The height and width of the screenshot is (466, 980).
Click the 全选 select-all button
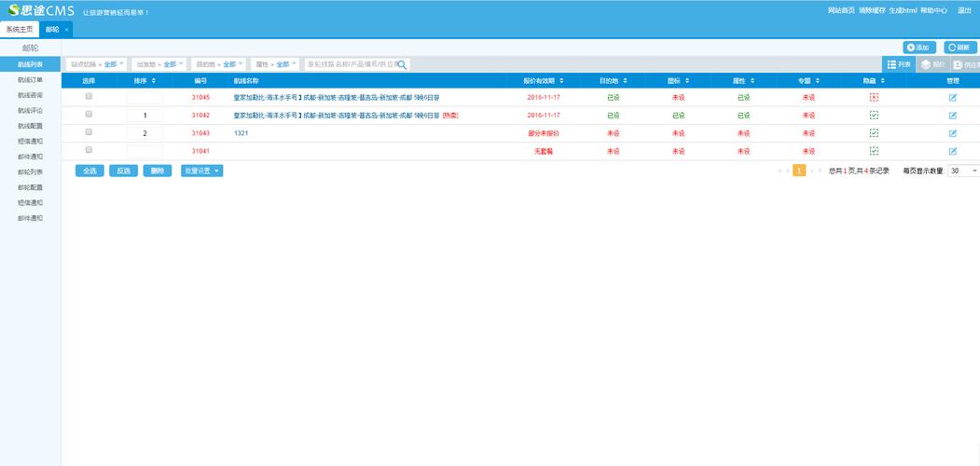90,171
